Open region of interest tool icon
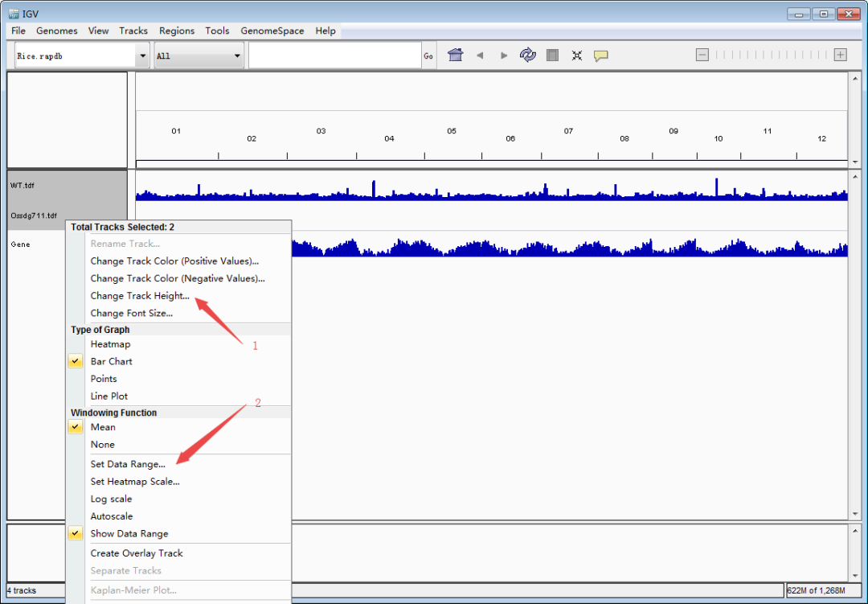 point(553,55)
